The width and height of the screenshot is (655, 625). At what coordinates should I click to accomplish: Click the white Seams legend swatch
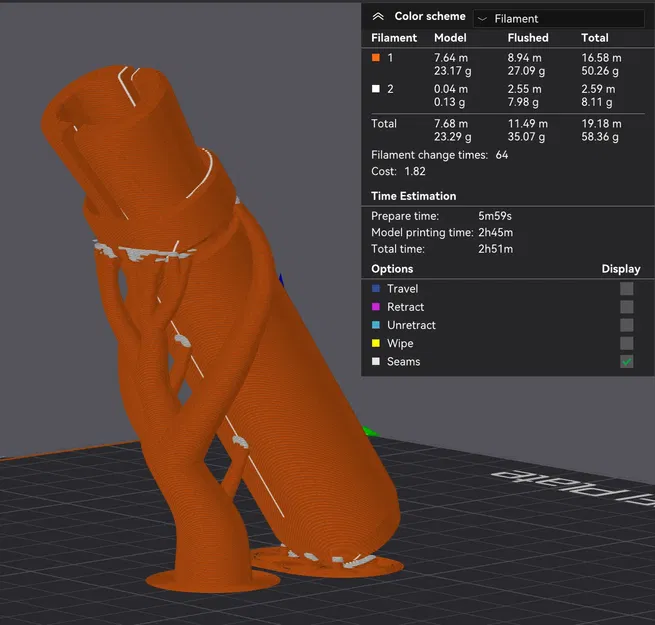coord(376,361)
